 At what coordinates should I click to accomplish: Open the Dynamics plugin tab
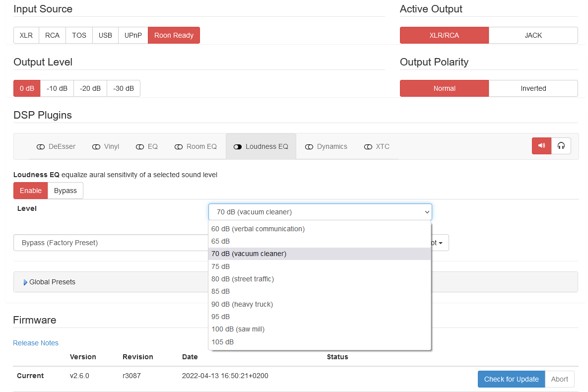pos(326,147)
